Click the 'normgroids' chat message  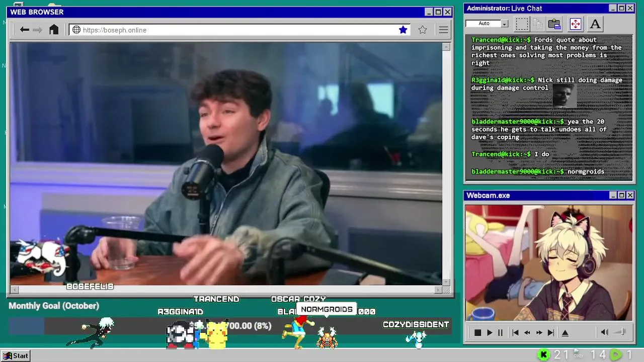tap(586, 171)
